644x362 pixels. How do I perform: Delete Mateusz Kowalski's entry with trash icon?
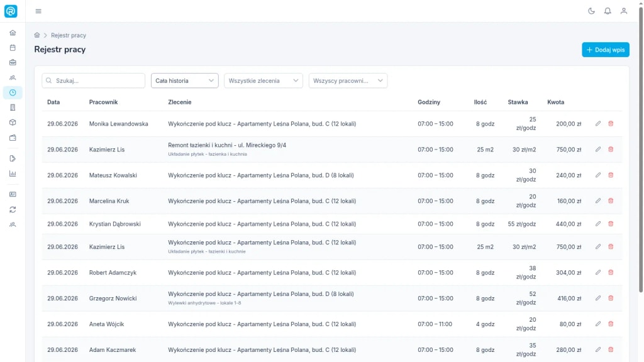611,175
